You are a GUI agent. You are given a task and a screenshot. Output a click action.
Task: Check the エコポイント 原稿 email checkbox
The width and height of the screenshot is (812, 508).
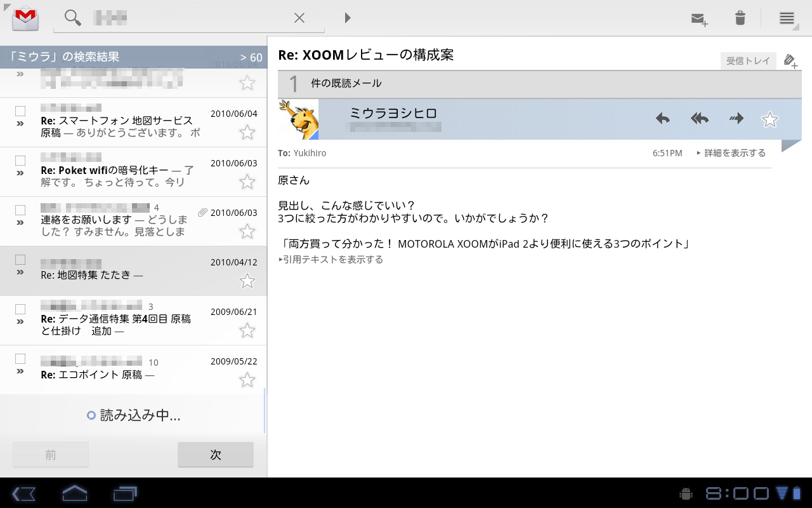(20, 359)
